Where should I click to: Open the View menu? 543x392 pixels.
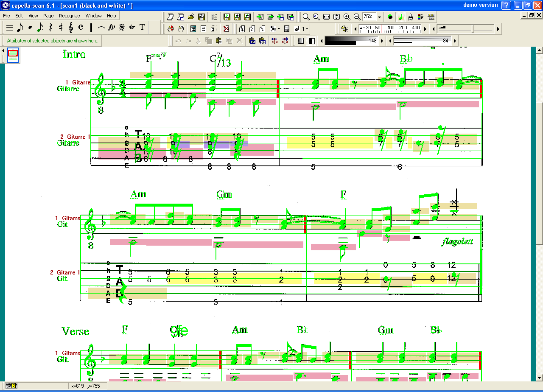coord(33,16)
